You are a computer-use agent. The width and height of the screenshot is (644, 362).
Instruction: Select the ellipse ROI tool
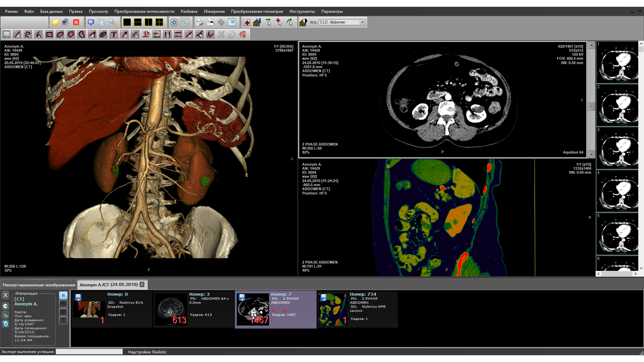click(60, 34)
